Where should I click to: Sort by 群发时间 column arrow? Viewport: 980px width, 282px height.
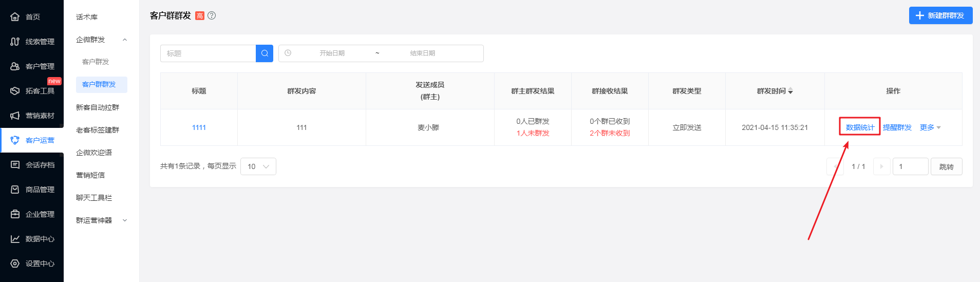(x=790, y=91)
